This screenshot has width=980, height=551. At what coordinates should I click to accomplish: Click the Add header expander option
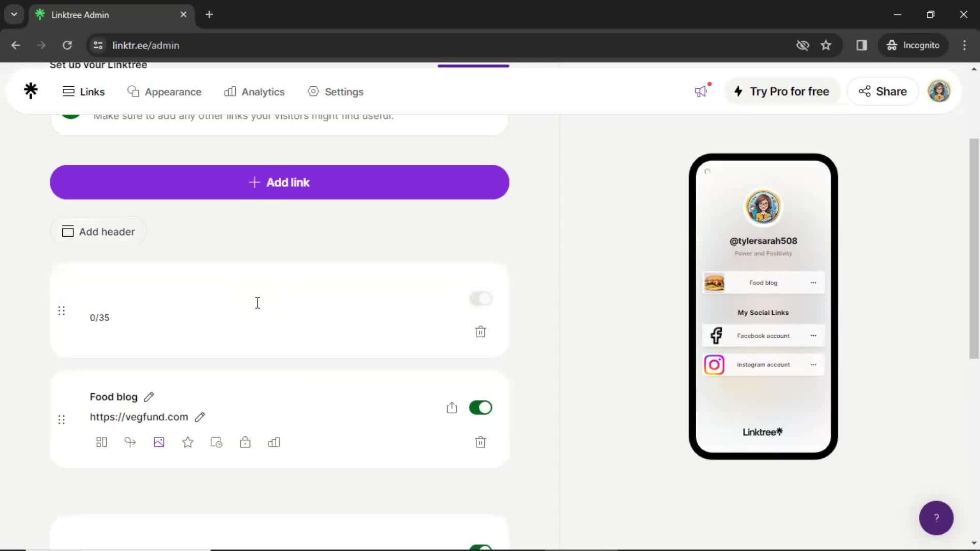(99, 232)
